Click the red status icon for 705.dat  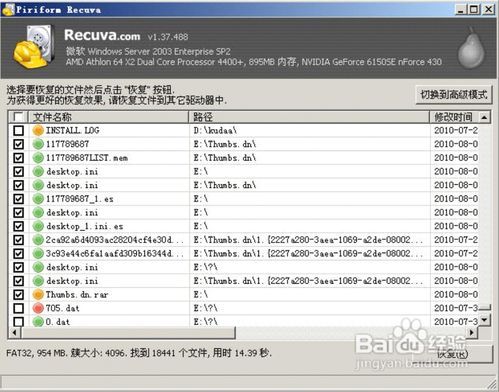point(38,308)
